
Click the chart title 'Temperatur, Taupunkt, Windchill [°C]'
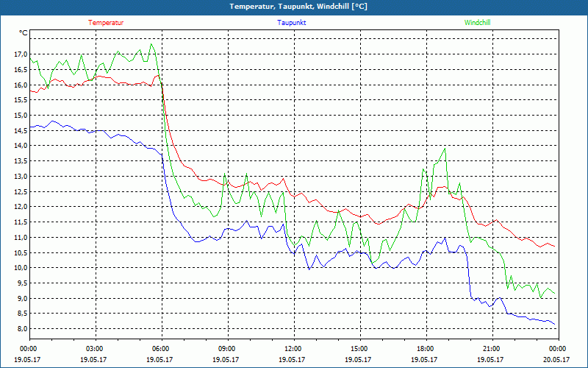coord(298,7)
